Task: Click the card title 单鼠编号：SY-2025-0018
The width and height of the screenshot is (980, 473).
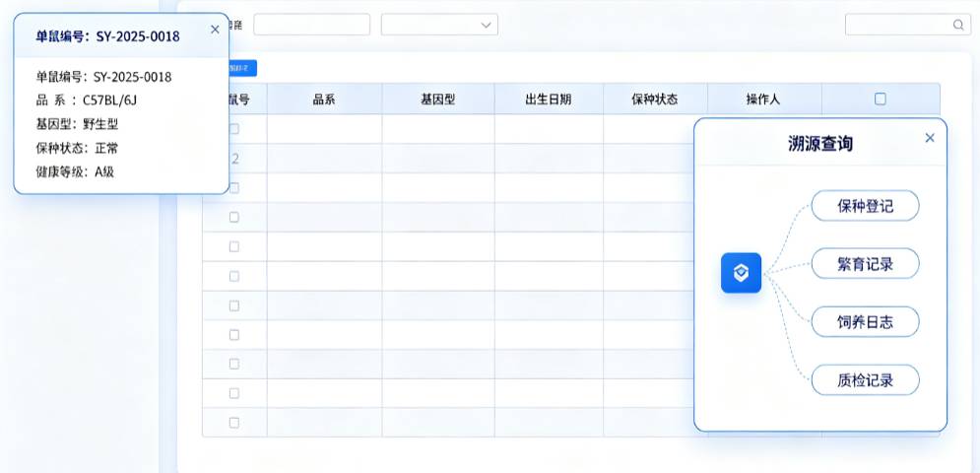Action: pyautogui.click(x=107, y=36)
